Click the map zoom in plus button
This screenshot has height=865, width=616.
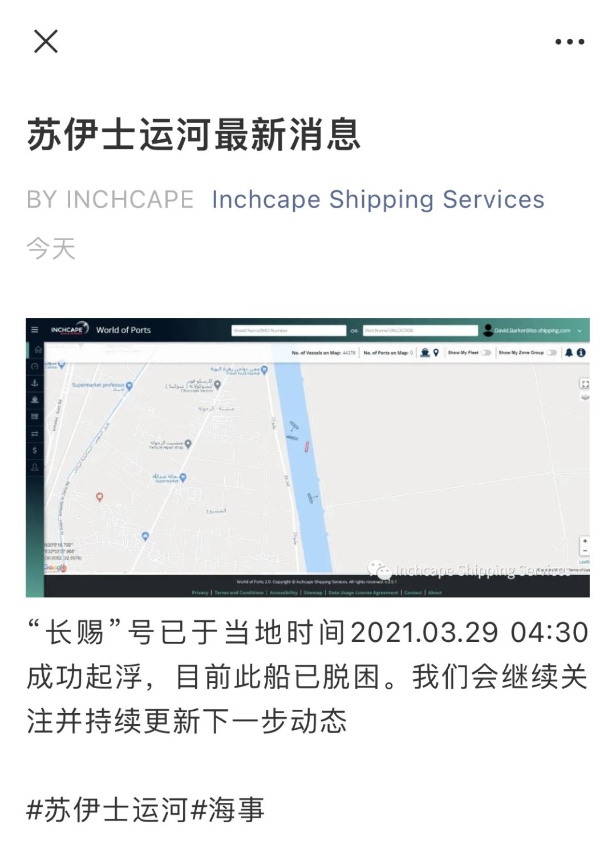click(x=585, y=541)
